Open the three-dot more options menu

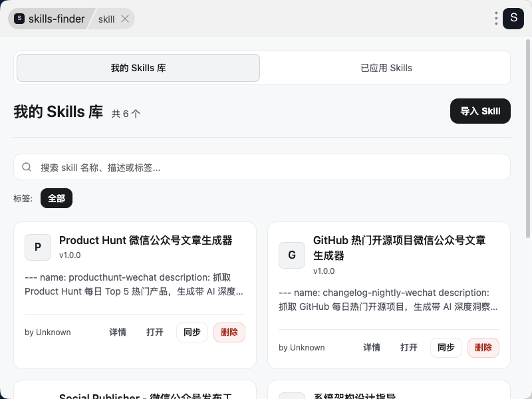tap(496, 19)
